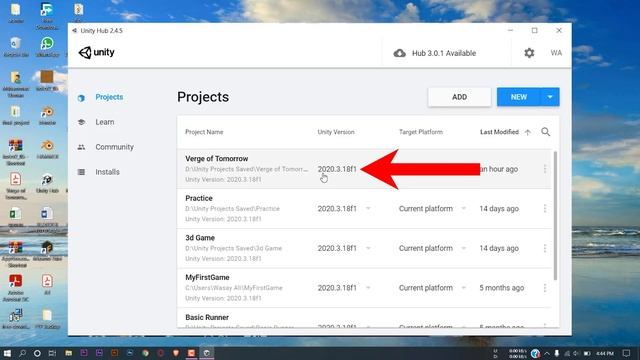Open the Windows notification center

(x=627, y=353)
